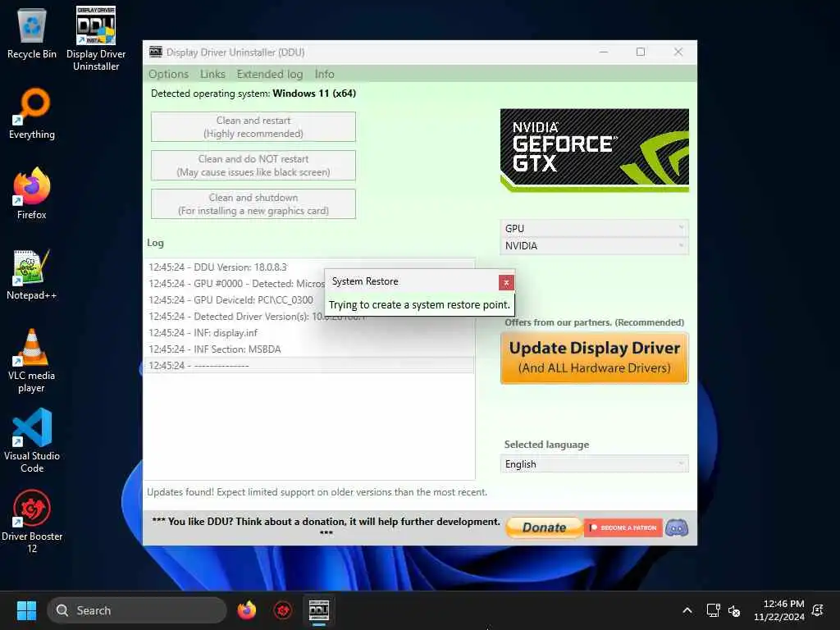Close the DDU window
Image resolution: width=840 pixels, height=630 pixels.
click(x=678, y=52)
